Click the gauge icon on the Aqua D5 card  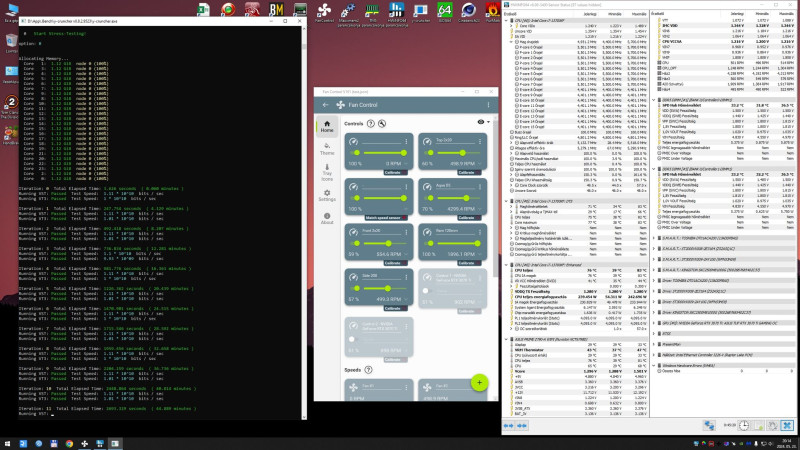pos(427,187)
